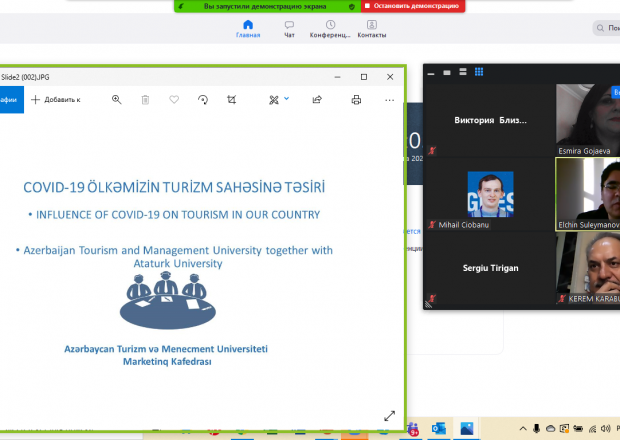
Task: Open Outlook from the taskbar
Action: (439, 429)
